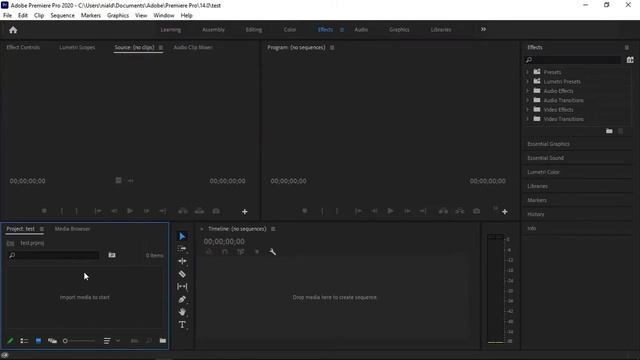
Task: Click Automate to Sequence in Project panel
Action: pos(134,340)
